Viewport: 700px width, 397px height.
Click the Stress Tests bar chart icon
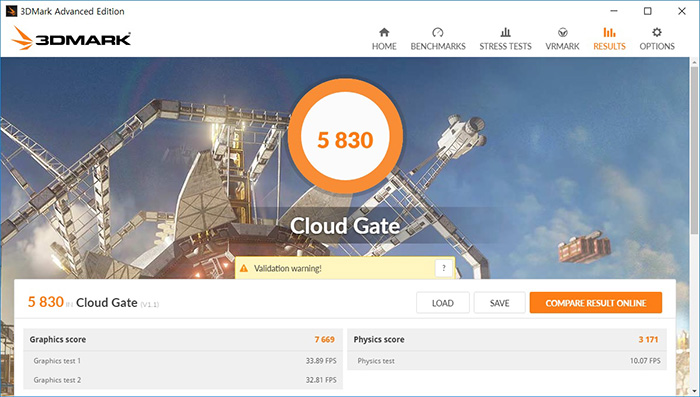[505, 32]
